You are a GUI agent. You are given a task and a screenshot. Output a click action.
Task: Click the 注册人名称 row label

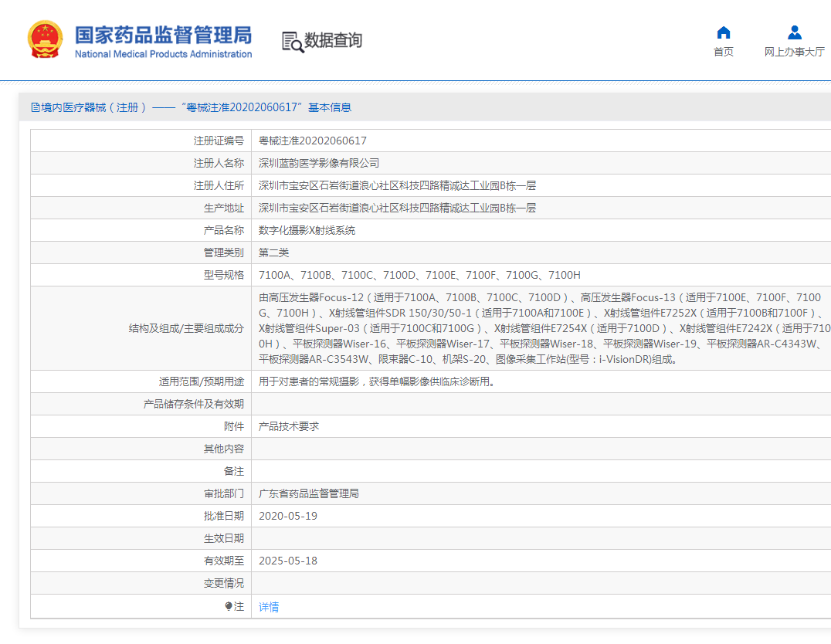[x=219, y=163]
